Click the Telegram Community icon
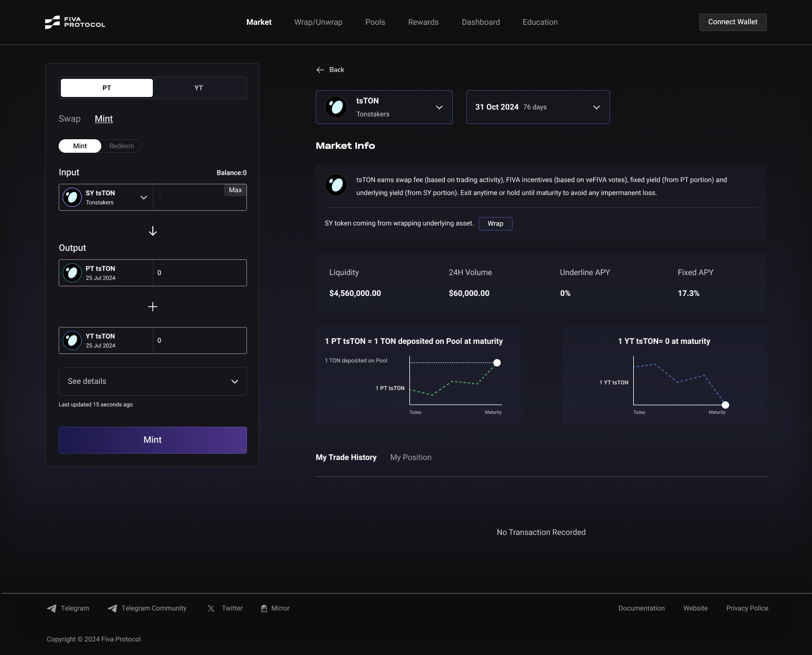Image resolution: width=812 pixels, height=655 pixels. point(112,608)
